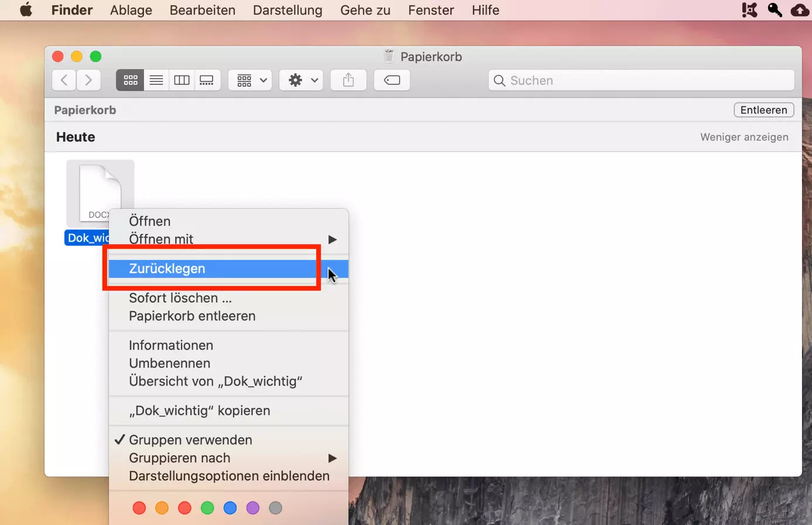Choose Übersicht von „Dok_wichtig“
The width and height of the screenshot is (812, 525).
point(228,382)
